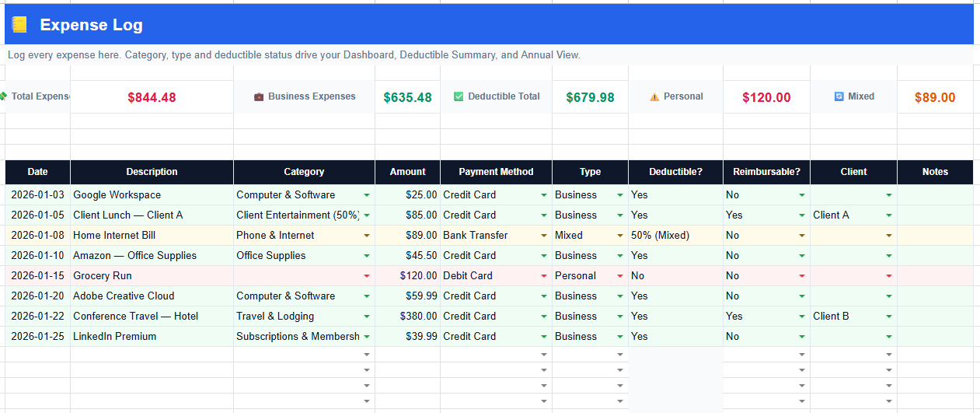Click the $679.98 deductible total value
The height and width of the screenshot is (413, 980).
point(590,97)
